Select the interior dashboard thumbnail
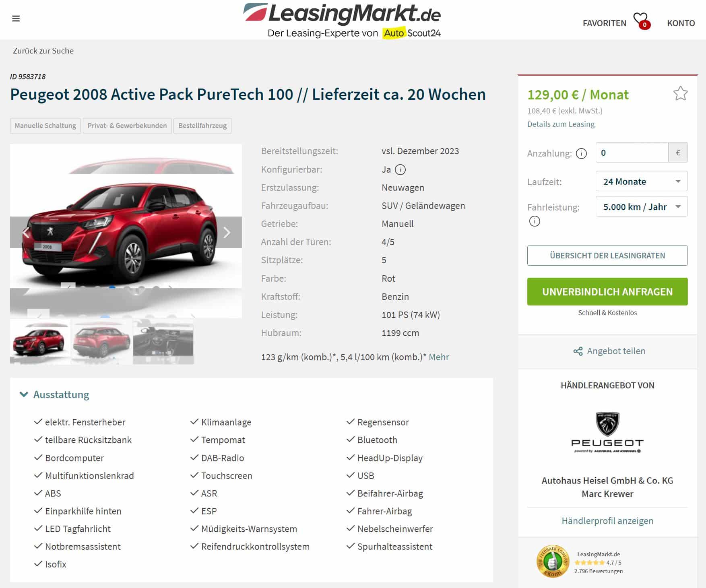This screenshot has width=706, height=588. pyautogui.click(x=163, y=341)
